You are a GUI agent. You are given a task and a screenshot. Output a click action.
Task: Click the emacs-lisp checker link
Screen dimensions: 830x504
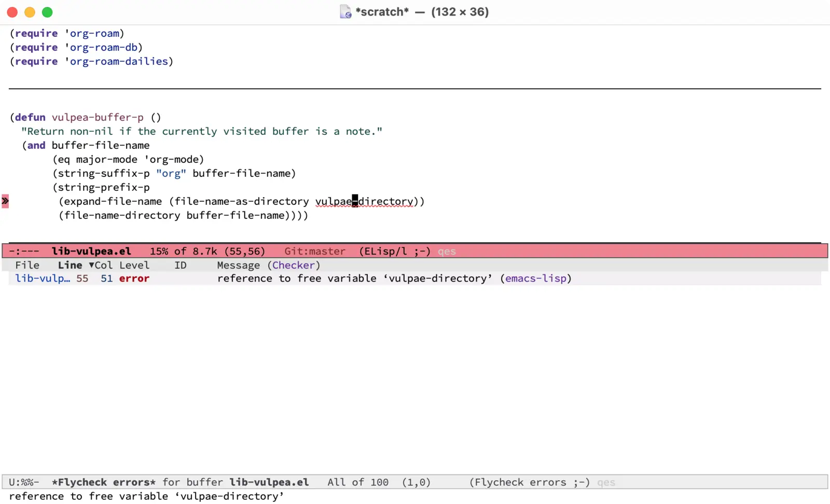(536, 278)
